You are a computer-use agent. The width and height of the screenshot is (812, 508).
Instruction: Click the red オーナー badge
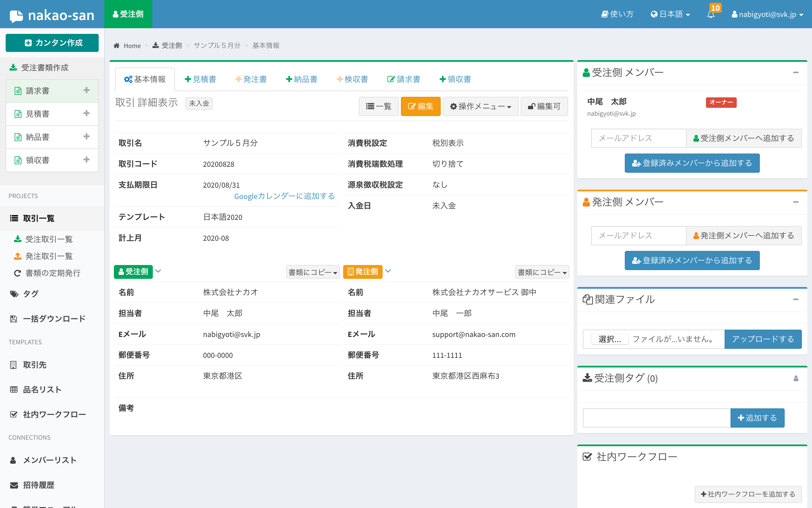(x=721, y=102)
